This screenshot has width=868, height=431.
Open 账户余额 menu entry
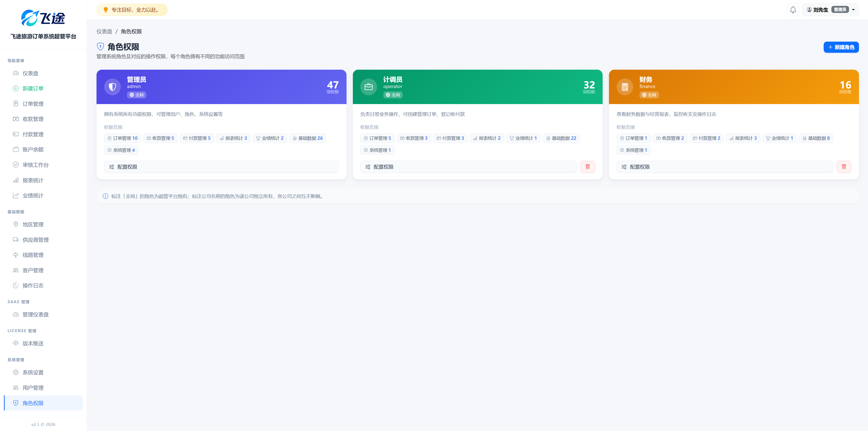(43, 149)
